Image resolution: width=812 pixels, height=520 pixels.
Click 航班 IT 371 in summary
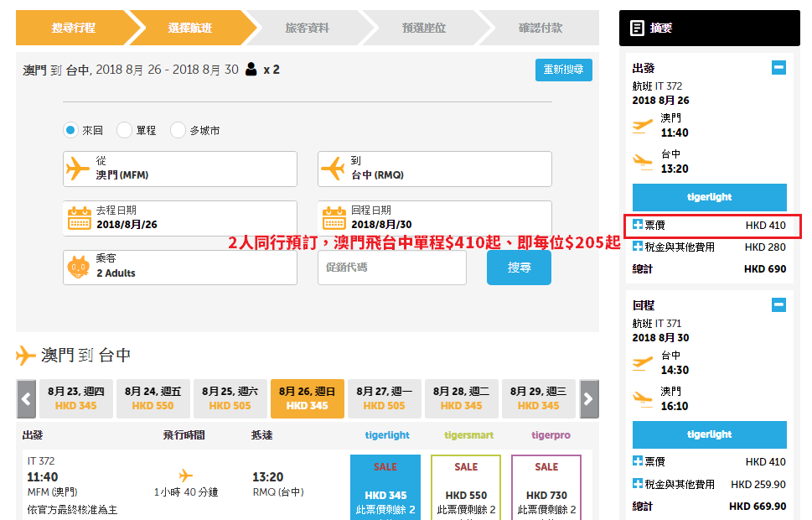pos(657,324)
